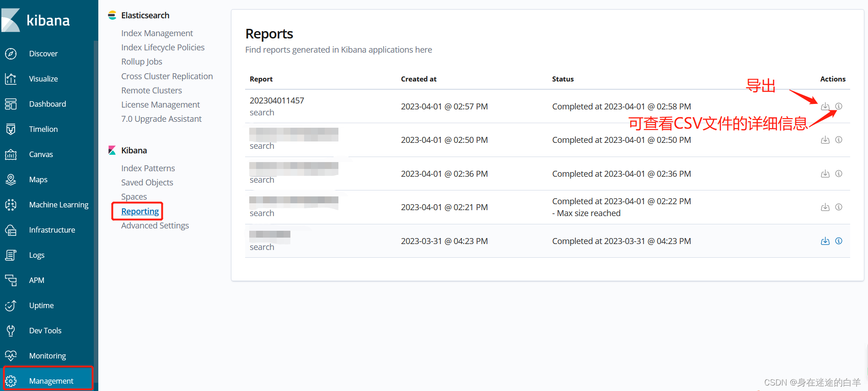The height and width of the screenshot is (391, 868).
Task: Show info for report 202304011457
Action: [839, 106]
